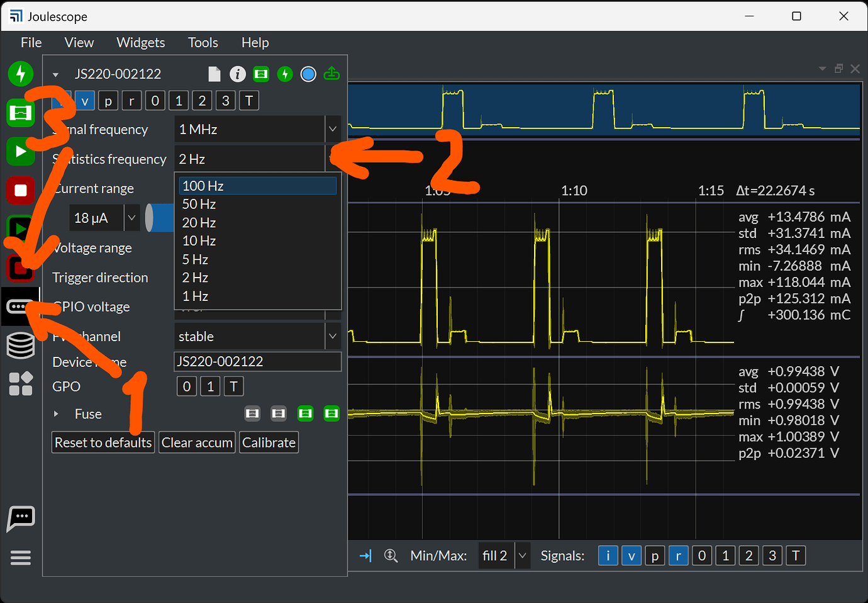Choose 50 Hz from the frequency list
This screenshot has height=603, width=868.
coord(258,204)
